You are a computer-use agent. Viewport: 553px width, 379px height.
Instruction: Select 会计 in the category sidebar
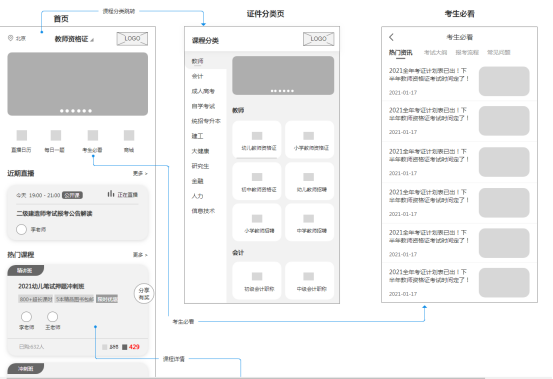(x=198, y=76)
